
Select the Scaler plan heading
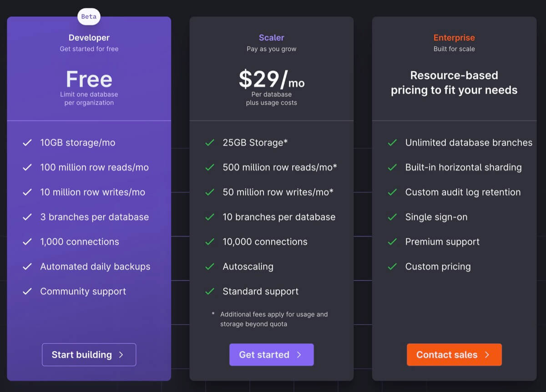tap(272, 38)
